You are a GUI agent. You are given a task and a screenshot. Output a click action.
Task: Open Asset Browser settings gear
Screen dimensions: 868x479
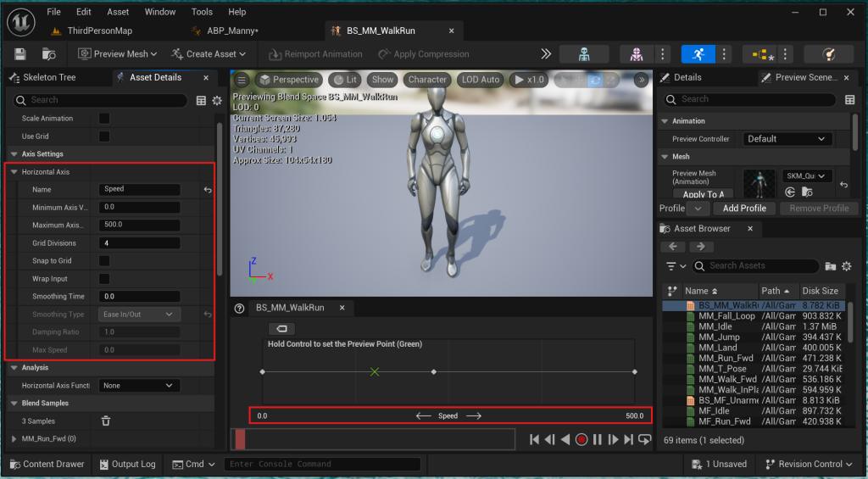coord(847,266)
